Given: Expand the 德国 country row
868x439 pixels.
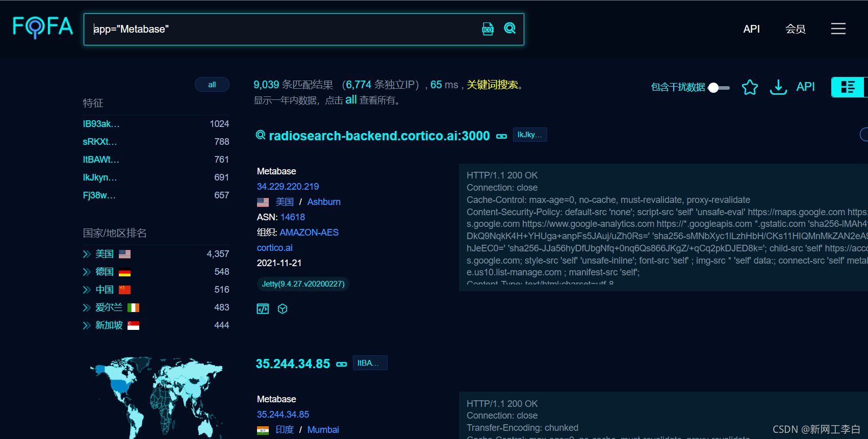Looking at the screenshot, I should 87,272.
